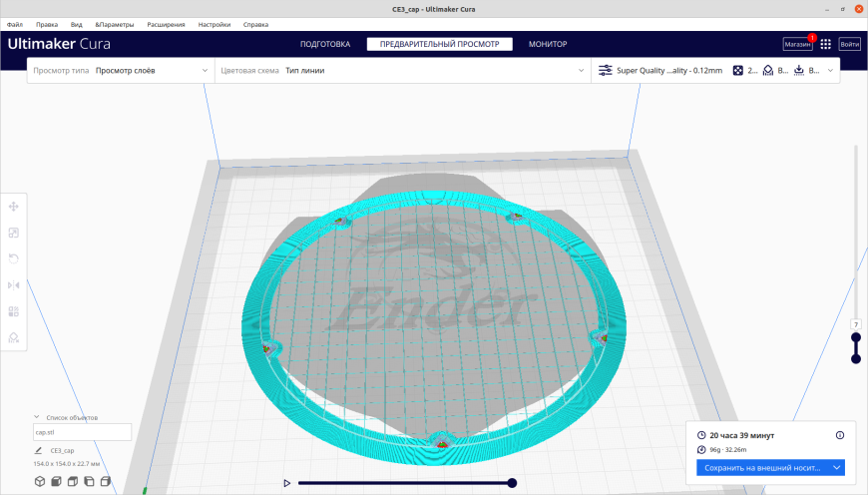Viewport: 868px width, 495px height.
Task: Switch to front view cube icon
Action: pyautogui.click(x=56, y=481)
